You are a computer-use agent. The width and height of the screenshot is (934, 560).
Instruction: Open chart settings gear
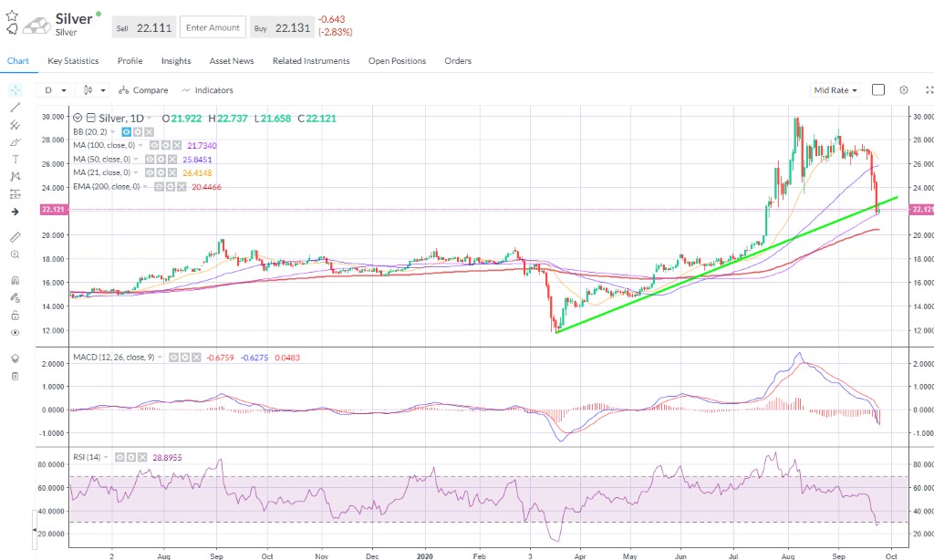click(x=904, y=90)
